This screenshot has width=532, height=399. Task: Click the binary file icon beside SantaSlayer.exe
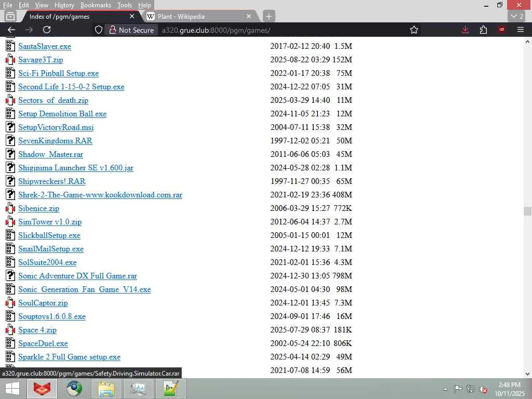coord(10,46)
